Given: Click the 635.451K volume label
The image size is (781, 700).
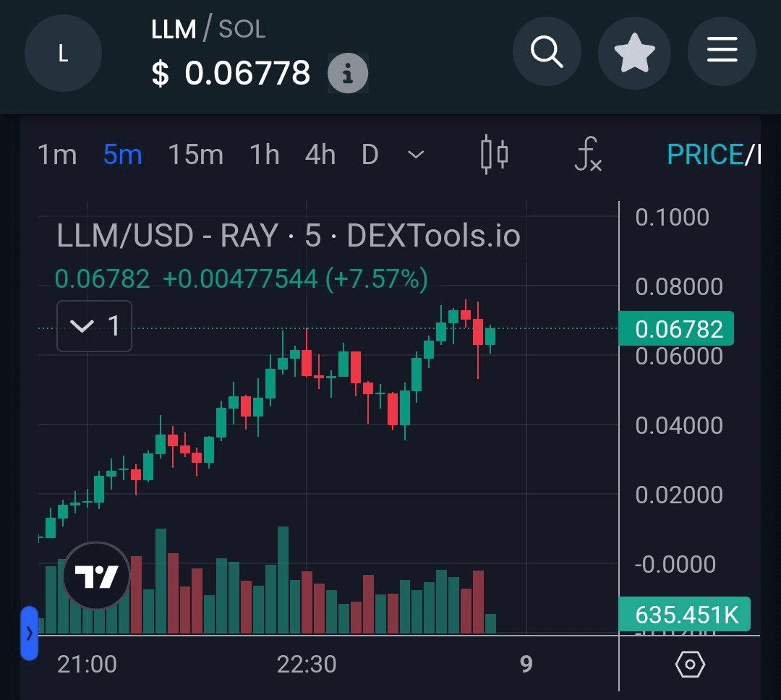Looking at the screenshot, I should coord(684,614).
